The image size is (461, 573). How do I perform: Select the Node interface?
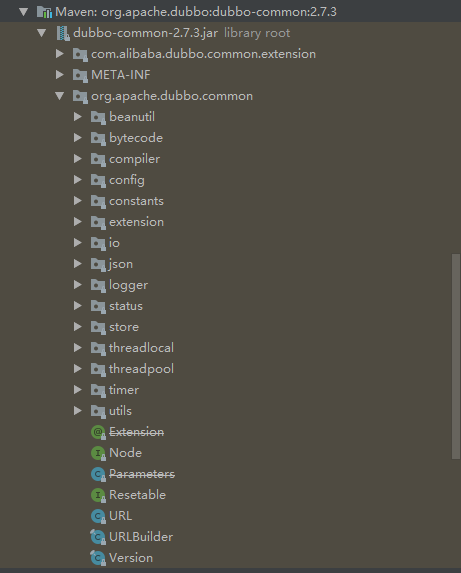coord(125,453)
